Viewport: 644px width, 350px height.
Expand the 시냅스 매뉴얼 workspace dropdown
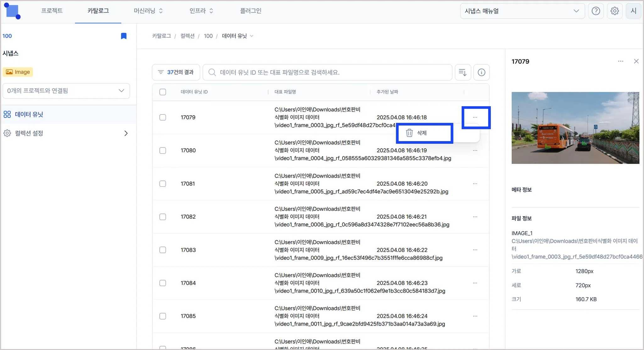[522, 11]
